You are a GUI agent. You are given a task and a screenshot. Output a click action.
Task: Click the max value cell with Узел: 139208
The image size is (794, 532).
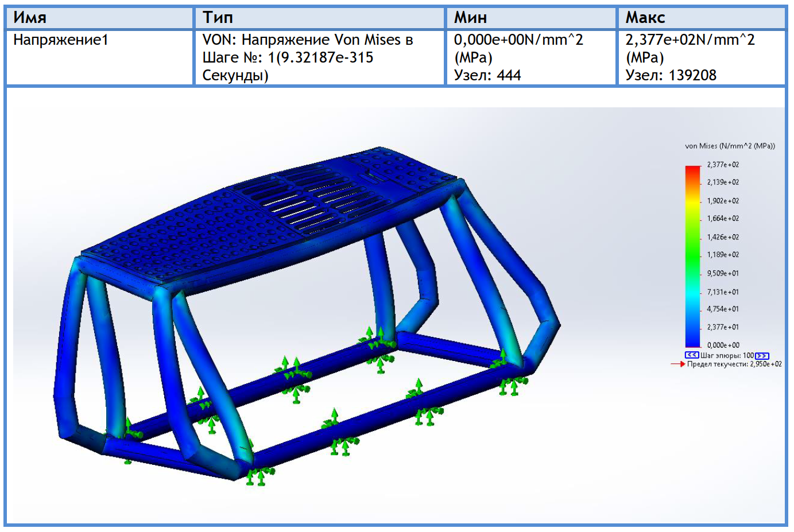click(702, 57)
